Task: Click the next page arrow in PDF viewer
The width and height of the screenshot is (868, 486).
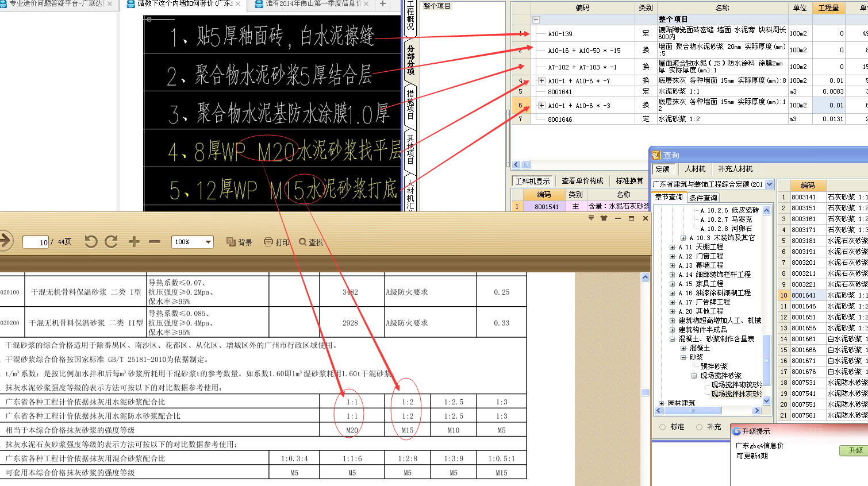Action: pos(5,240)
